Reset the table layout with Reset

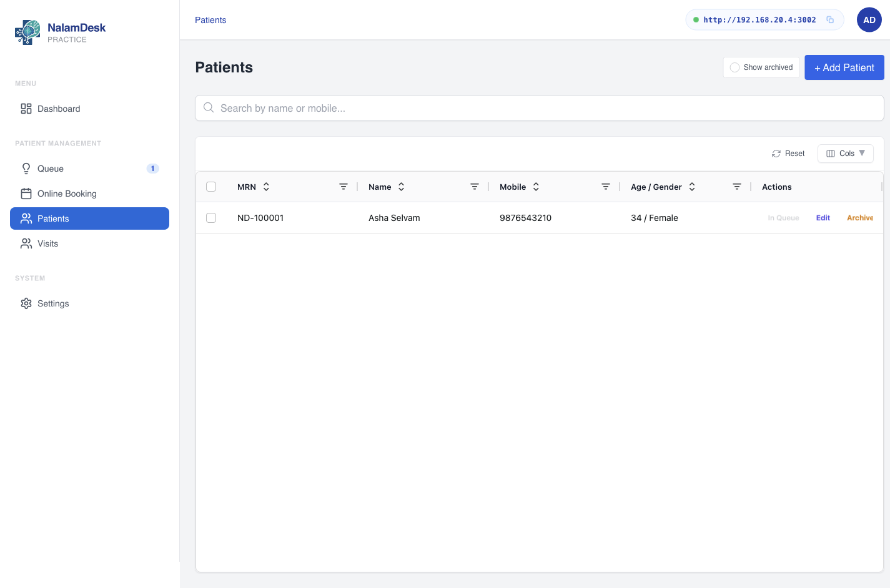click(x=788, y=154)
